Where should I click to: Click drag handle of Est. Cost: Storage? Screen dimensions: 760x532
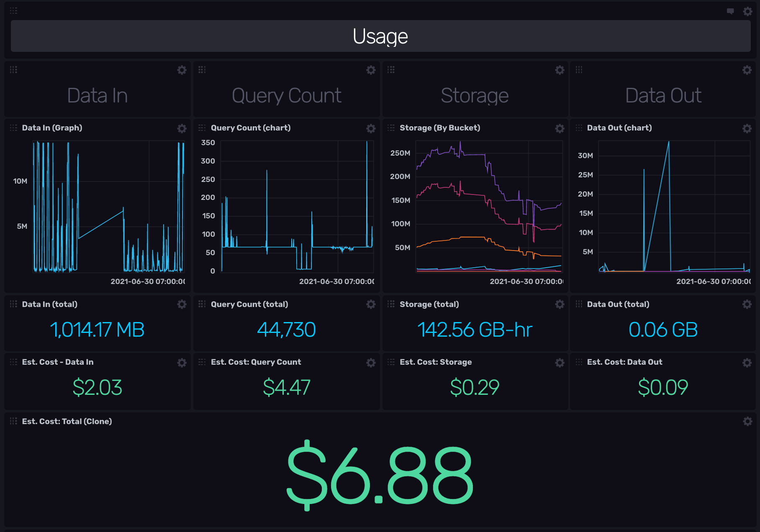tap(391, 362)
